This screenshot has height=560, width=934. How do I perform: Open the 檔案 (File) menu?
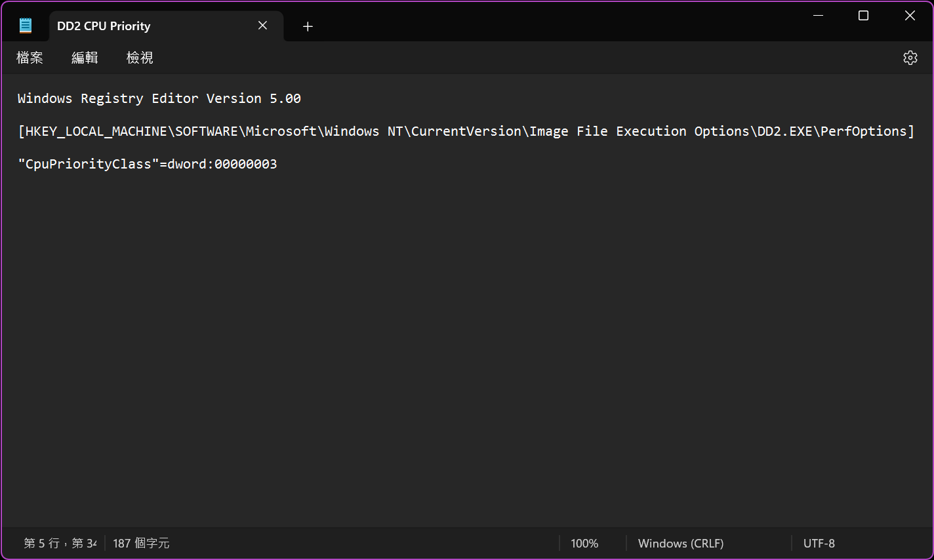pos(30,58)
